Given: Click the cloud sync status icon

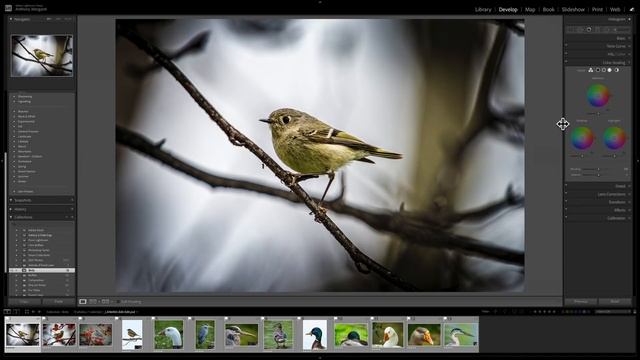Looking at the screenshot, I should [x=632, y=9].
